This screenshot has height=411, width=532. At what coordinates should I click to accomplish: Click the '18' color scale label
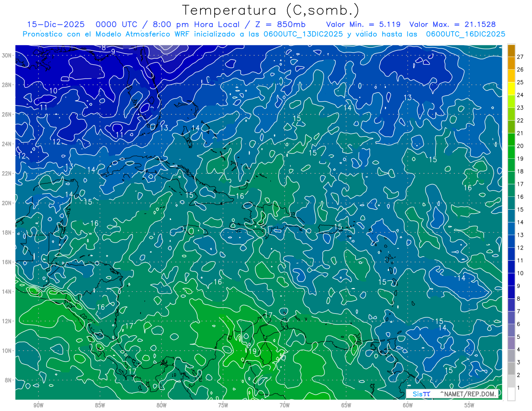pyautogui.click(x=520, y=171)
